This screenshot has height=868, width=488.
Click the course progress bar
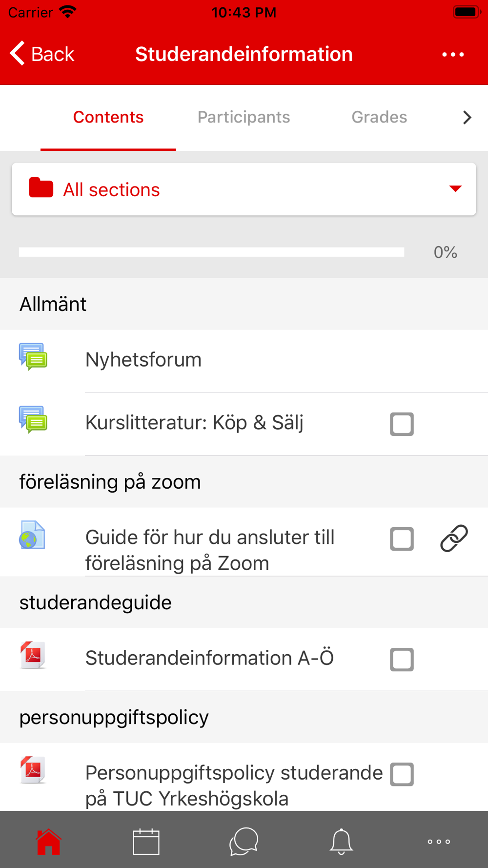[211, 252]
